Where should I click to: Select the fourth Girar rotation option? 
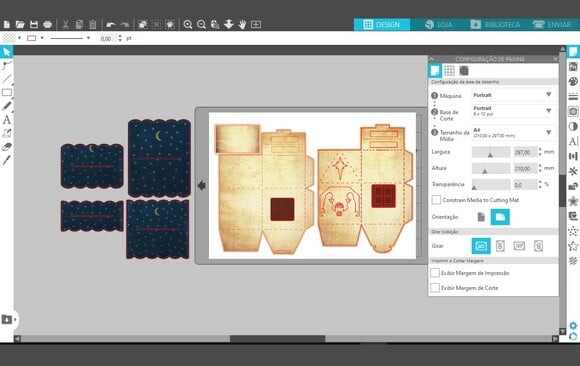tap(538, 246)
